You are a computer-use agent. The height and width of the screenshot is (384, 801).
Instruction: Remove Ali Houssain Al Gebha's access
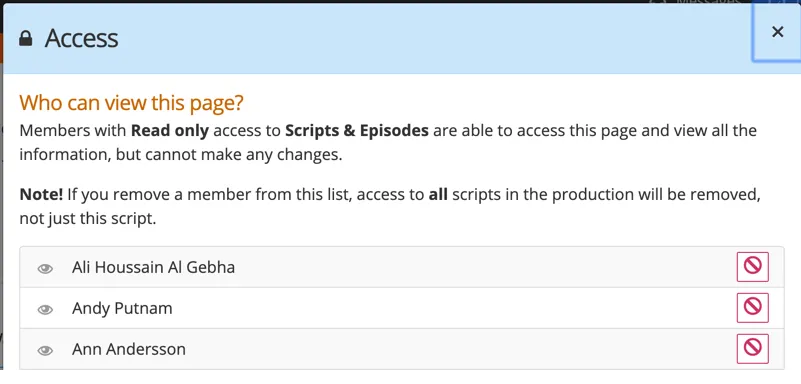point(752,267)
